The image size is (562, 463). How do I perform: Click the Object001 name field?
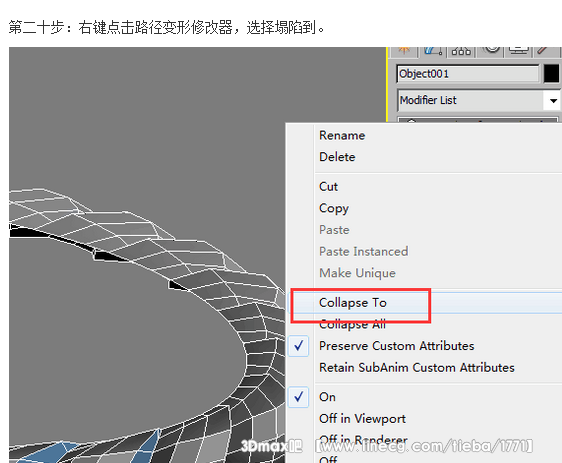point(468,74)
